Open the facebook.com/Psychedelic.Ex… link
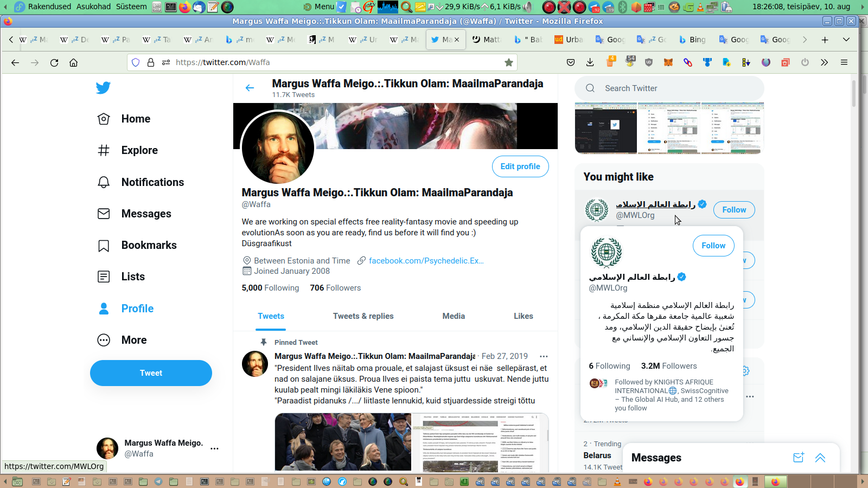 pos(426,261)
